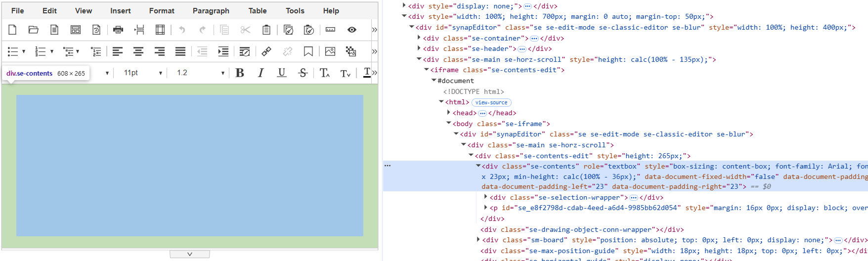Align text to the left

click(x=118, y=51)
